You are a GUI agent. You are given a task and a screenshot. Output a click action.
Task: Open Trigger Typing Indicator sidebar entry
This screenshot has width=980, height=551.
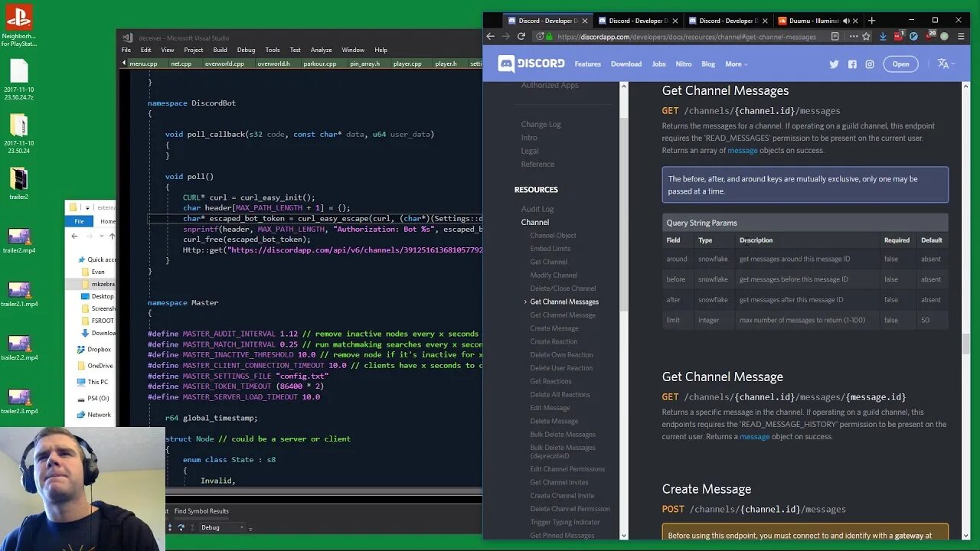(565, 522)
